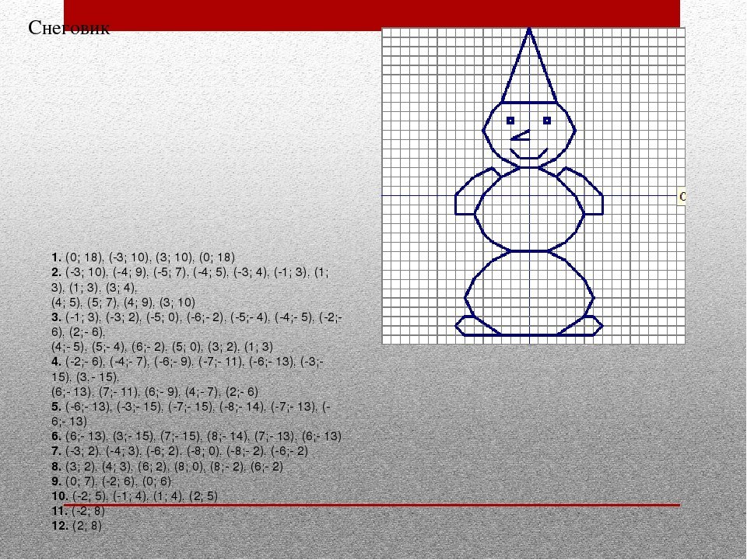Click the small "с" label right of grid
Image resolution: width=747 pixels, height=560 pixels.
click(x=682, y=196)
